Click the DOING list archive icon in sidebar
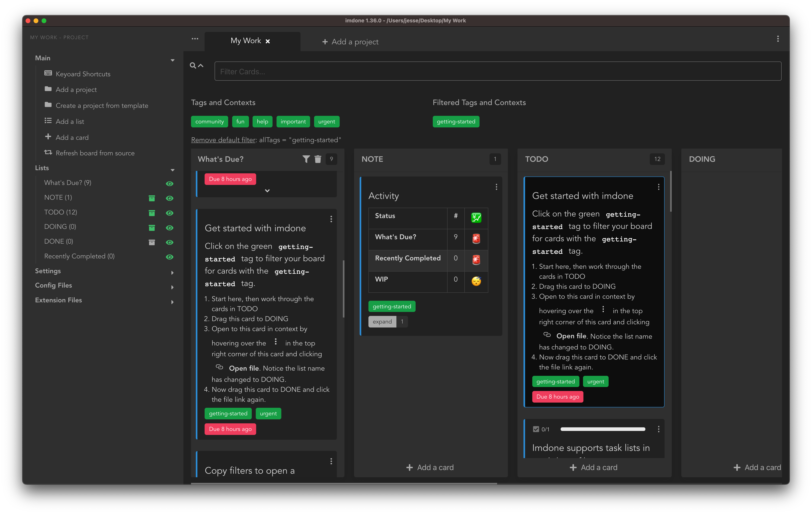This screenshot has width=812, height=514. tap(152, 228)
